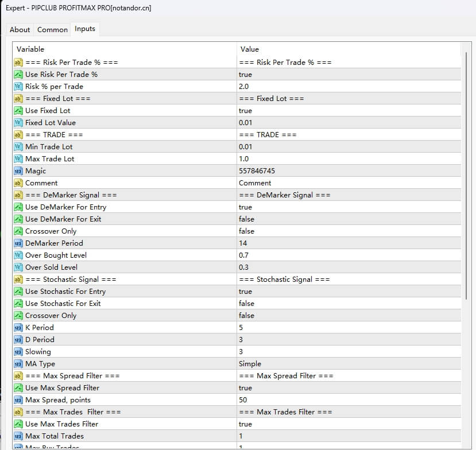Click the integer icon beside Magic

pos(18,171)
